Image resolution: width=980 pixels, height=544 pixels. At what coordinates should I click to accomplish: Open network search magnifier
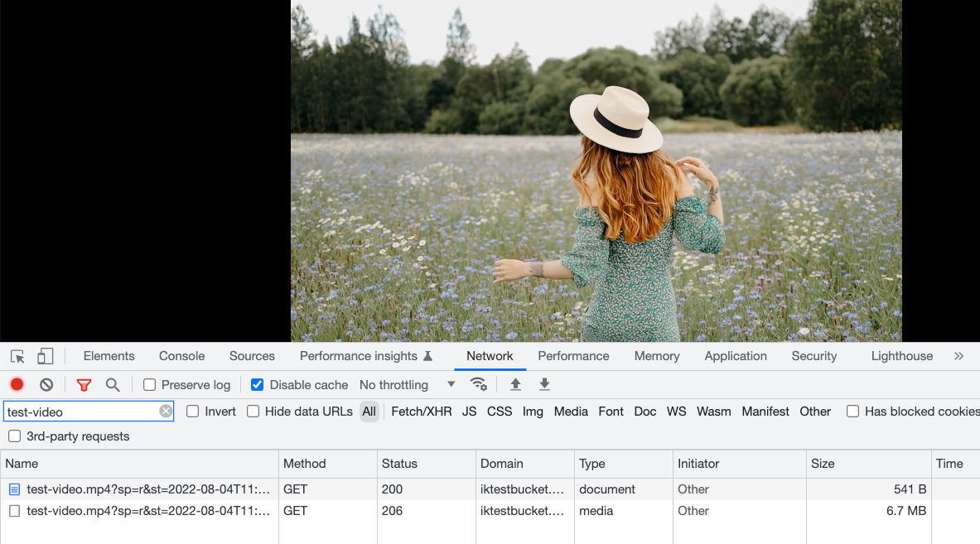click(113, 385)
